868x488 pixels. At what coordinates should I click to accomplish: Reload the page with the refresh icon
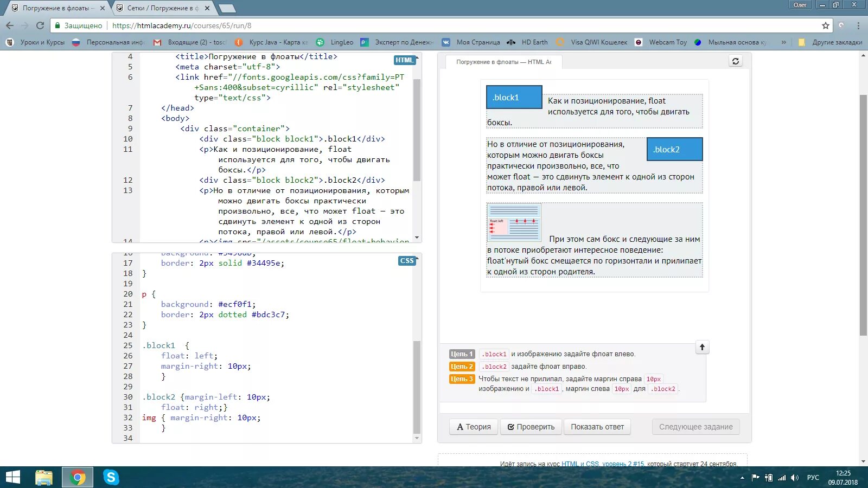40,25
